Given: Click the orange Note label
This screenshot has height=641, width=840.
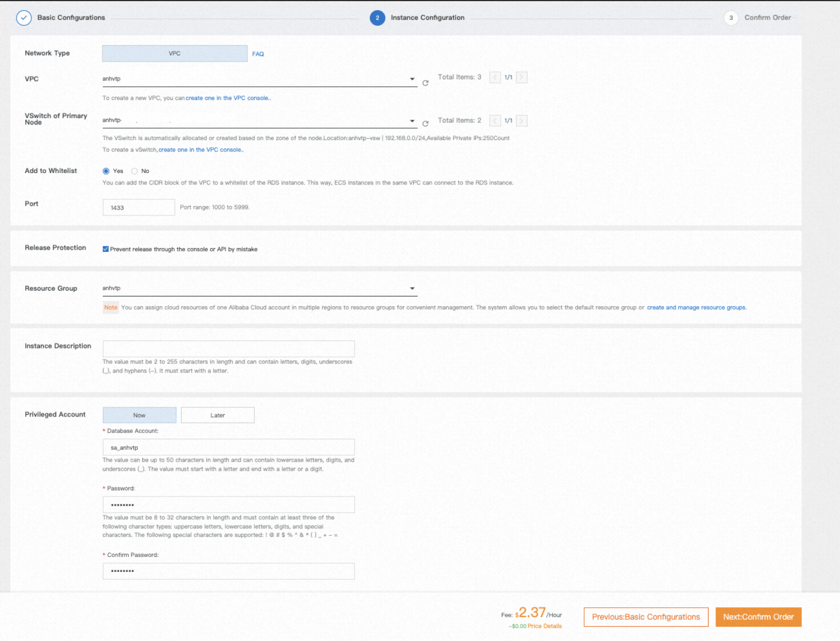Looking at the screenshot, I should pos(111,307).
